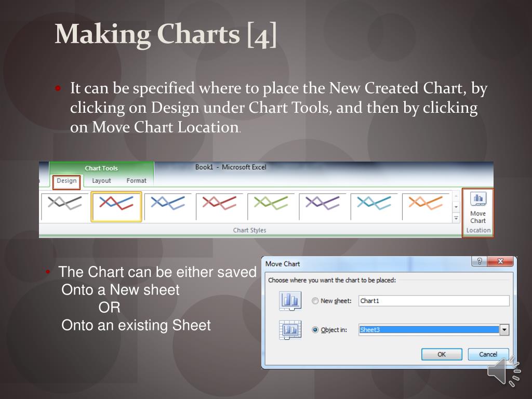Click the help question mark button in dialog
The height and width of the screenshot is (399, 532).
480,261
